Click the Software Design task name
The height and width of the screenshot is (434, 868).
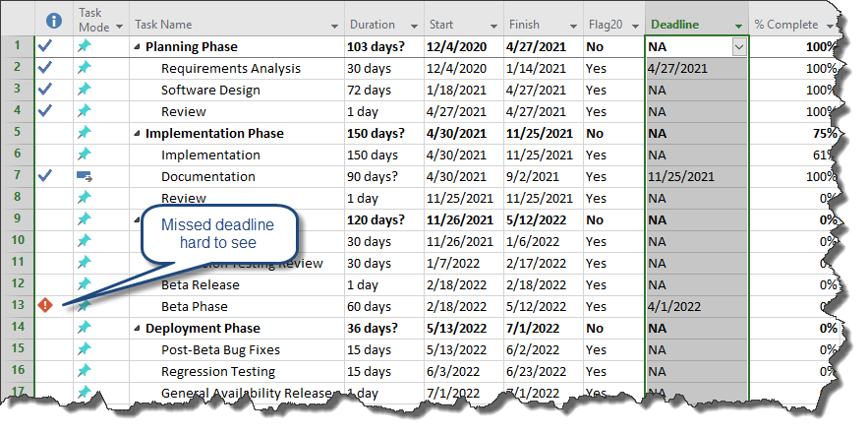(x=210, y=91)
